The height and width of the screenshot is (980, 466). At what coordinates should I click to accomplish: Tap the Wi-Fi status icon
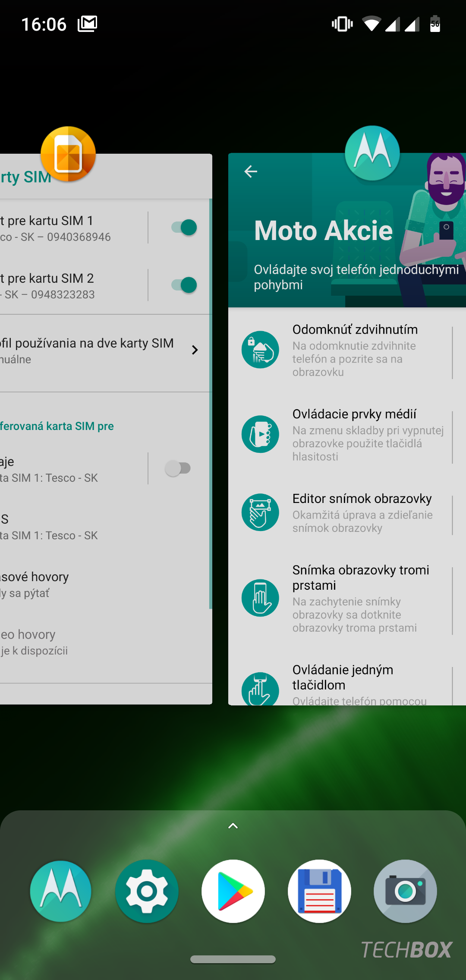pyautogui.click(x=372, y=24)
